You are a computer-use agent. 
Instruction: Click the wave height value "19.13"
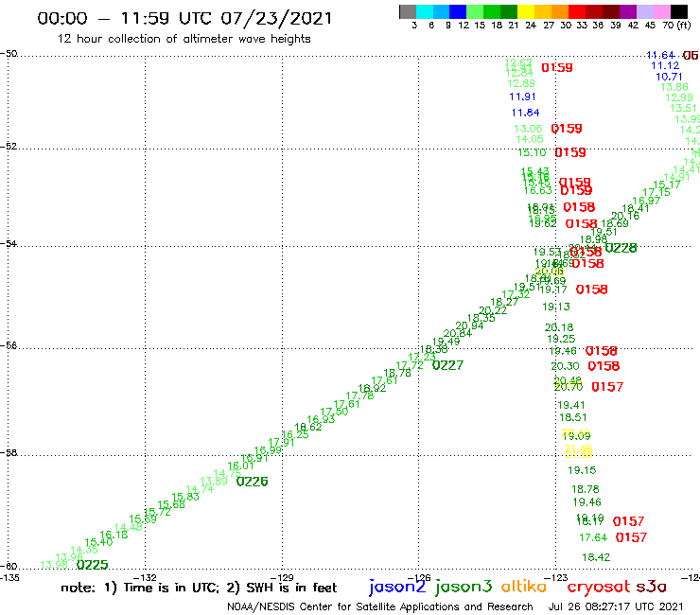tap(556, 307)
